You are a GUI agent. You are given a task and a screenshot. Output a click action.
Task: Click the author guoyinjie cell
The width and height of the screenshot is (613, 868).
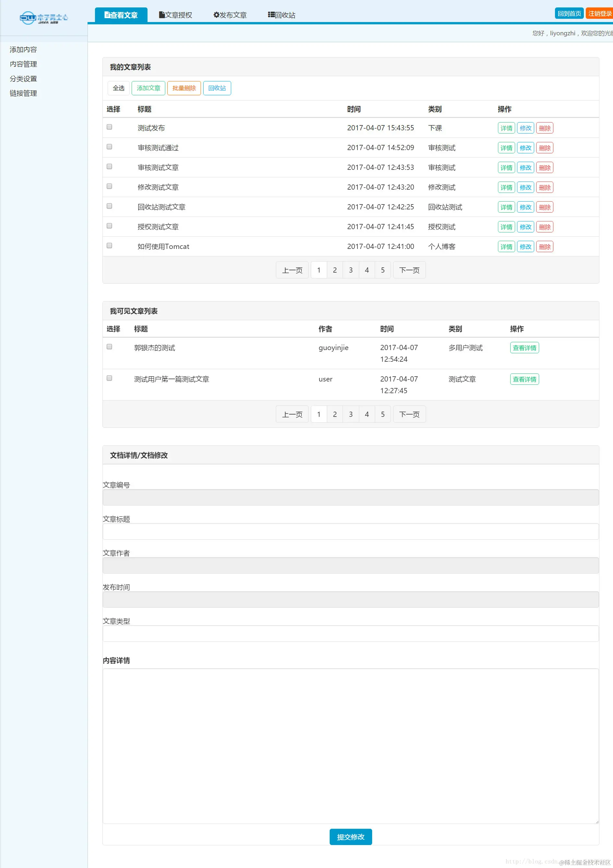pyautogui.click(x=334, y=348)
